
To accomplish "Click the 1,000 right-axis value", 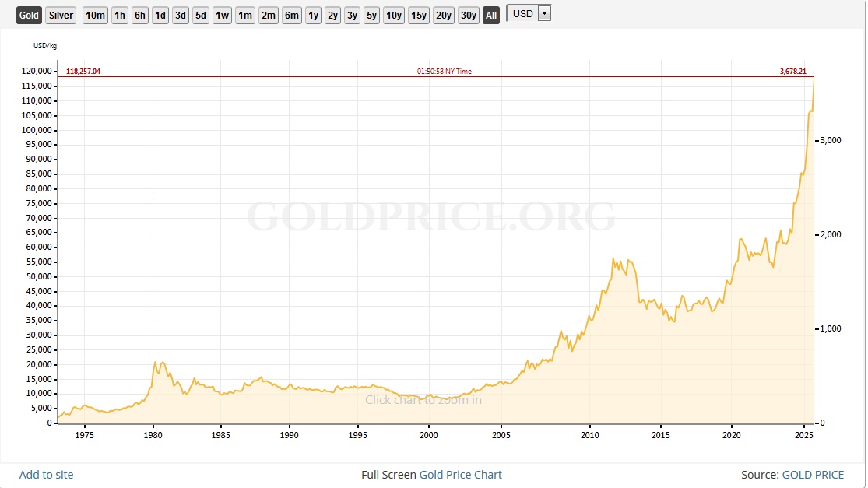I will coord(831,328).
